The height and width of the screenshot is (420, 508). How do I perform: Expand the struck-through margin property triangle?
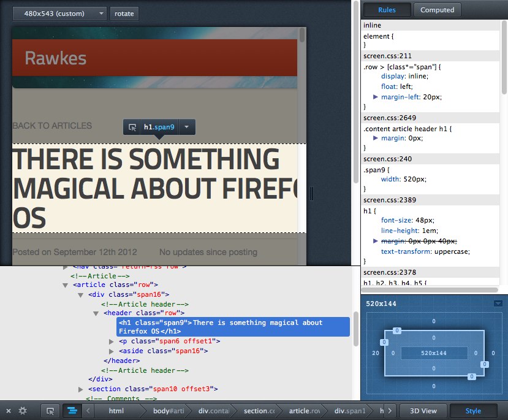pyautogui.click(x=375, y=241)
